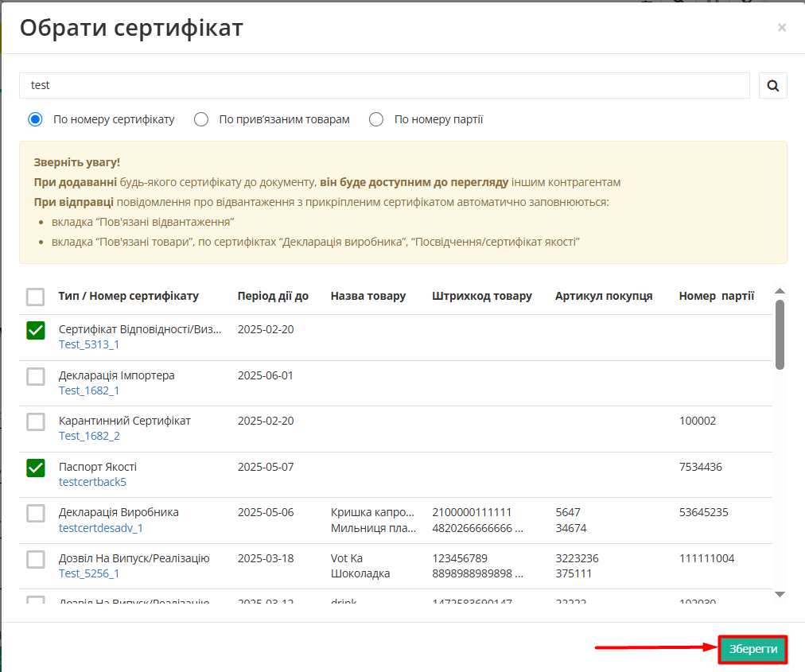Click inside the search input containing 'test'
This screenshot has height=672, width=805.
318,85
